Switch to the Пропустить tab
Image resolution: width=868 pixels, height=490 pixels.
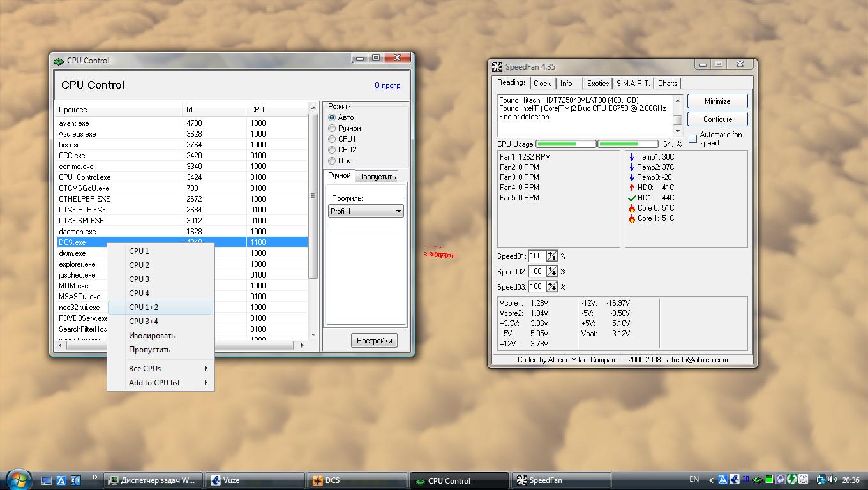coord(377,177)
